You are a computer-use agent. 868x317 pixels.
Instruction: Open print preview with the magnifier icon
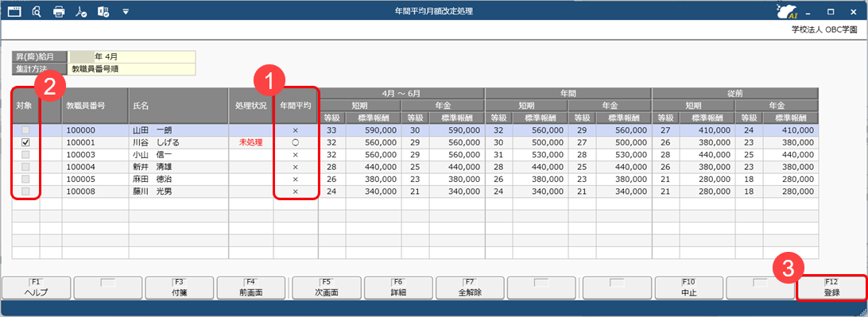(x=37, y=11)
